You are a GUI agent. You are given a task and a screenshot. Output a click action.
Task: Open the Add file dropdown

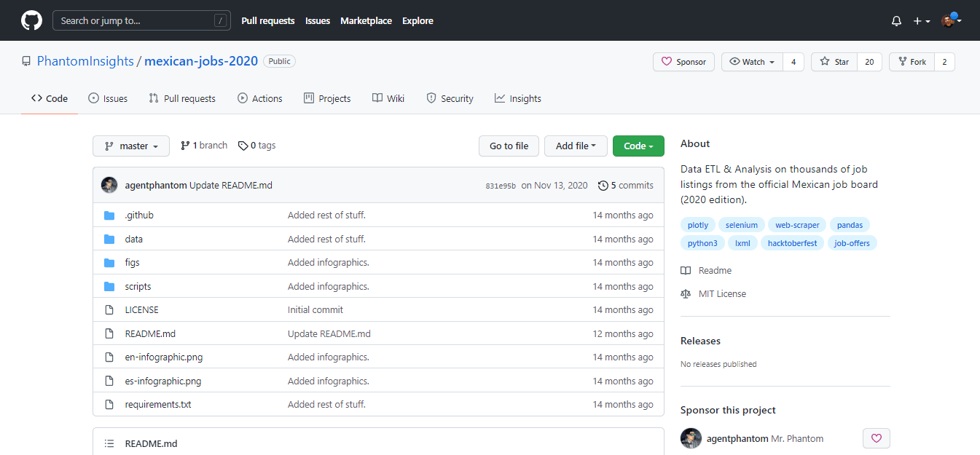pyautogui.click(x=576, y=146)
